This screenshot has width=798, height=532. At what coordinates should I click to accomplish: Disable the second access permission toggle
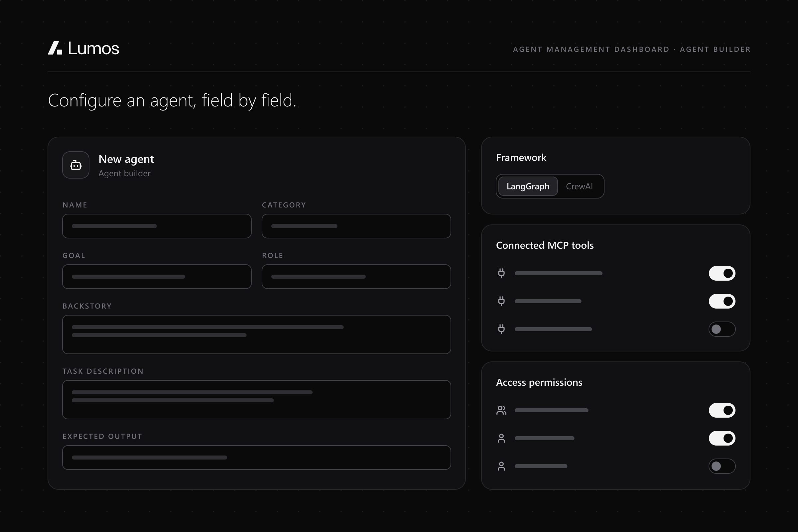[x=722, y=438]
